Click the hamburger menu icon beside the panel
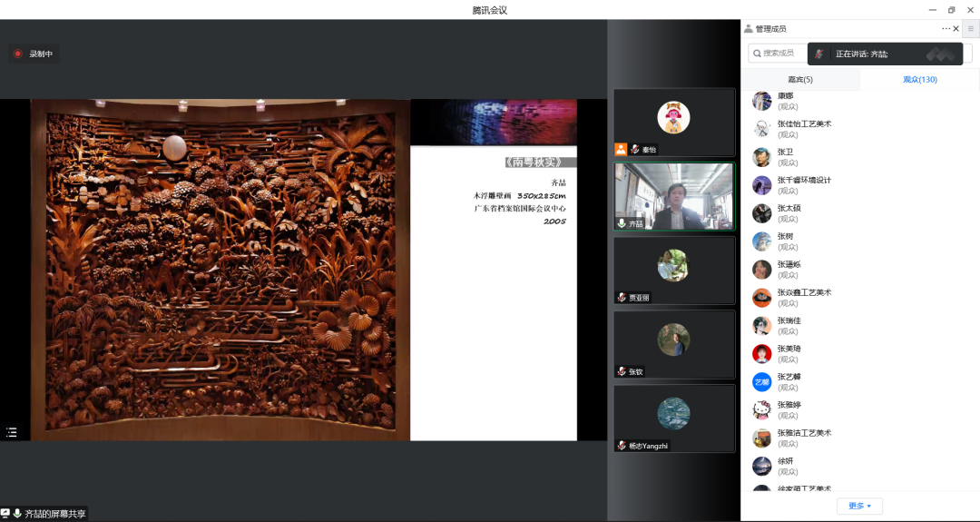 970,29
